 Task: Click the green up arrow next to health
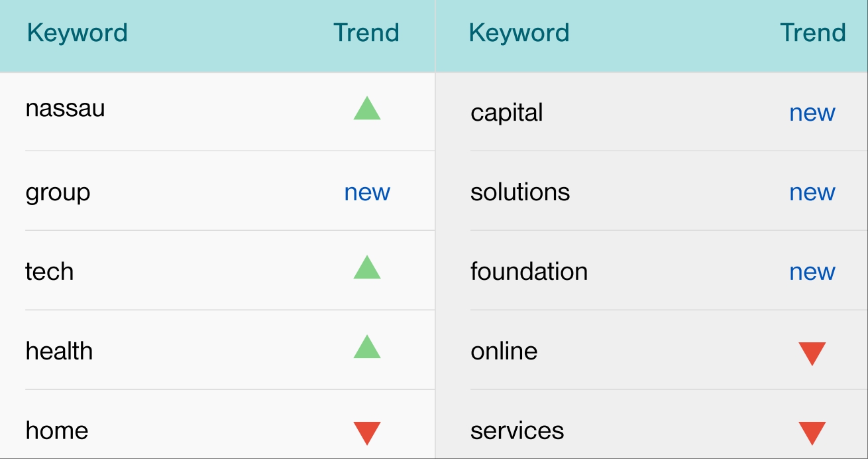pyautogui.click(x=367, y=348)
